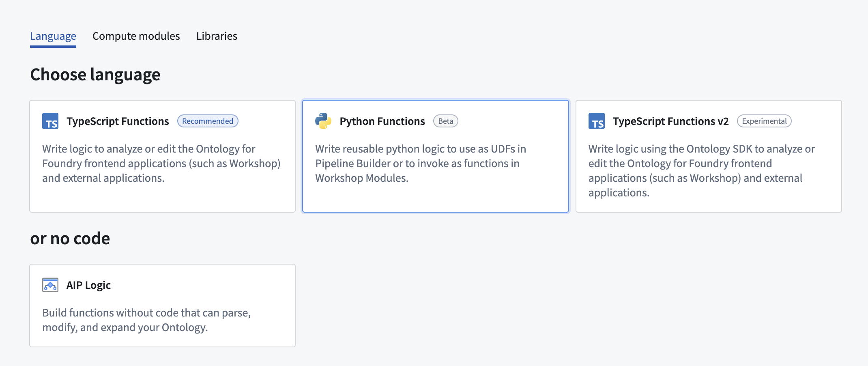Viewport: 868px width, 366px height.
Task: Open the Libraries tab
Action: pyautogui.click(x=217, y=36)
